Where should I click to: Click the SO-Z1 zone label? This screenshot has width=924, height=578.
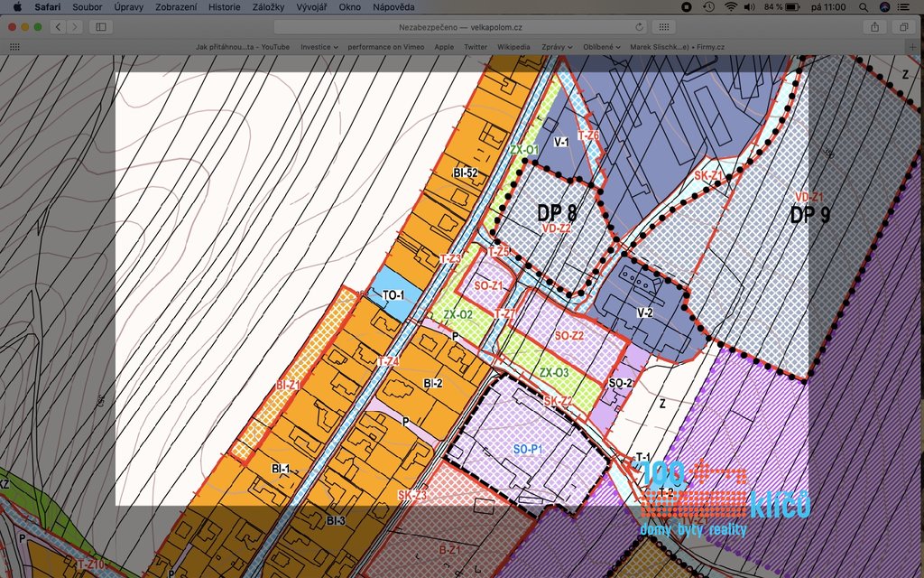488,286
